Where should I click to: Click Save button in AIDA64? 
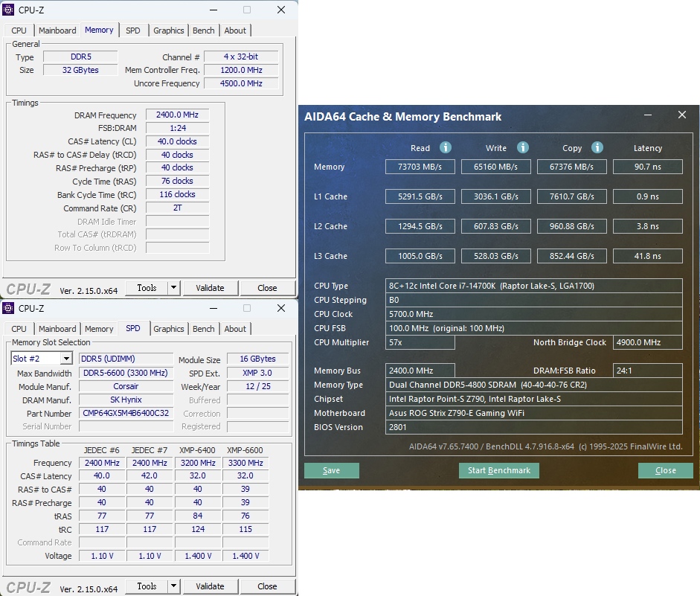[x=331, y=470]
